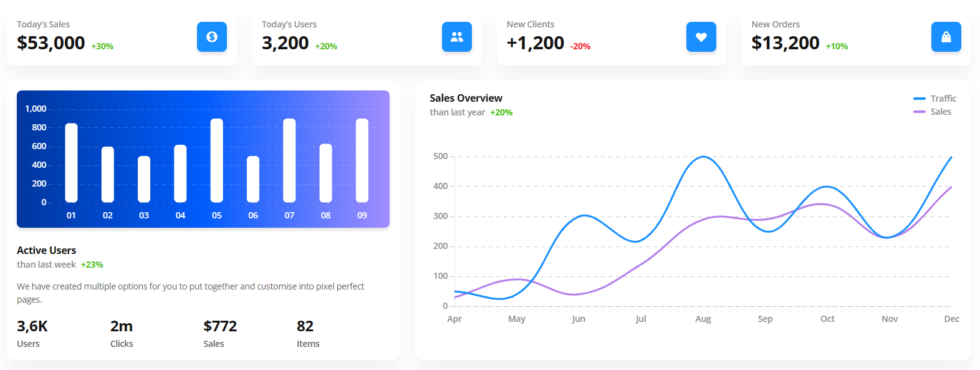This screenshot has width=980, height=370.
Task: Click the Traffic peak at Aug
Action: (703, 157)
